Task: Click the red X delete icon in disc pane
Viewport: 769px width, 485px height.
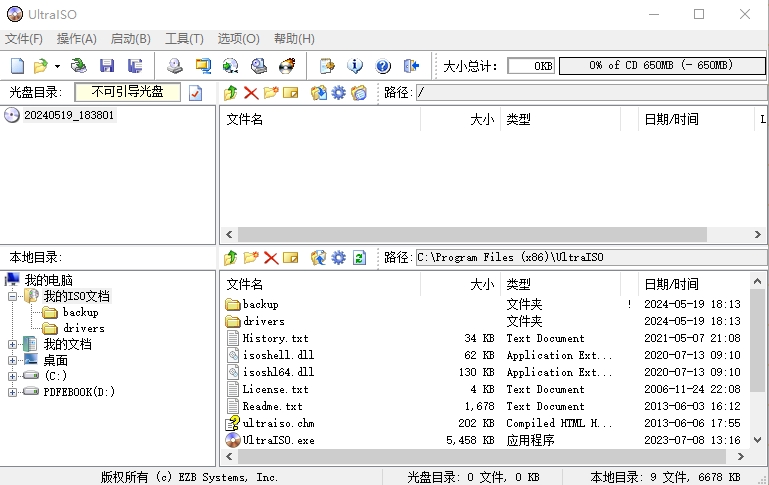Action: click(251, 92)
